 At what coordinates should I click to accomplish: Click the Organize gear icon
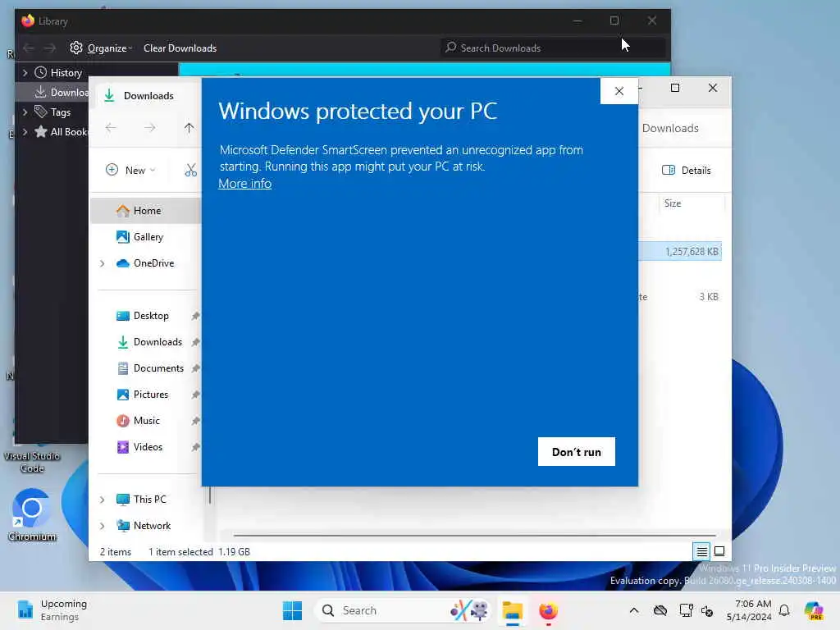(76, 48)
